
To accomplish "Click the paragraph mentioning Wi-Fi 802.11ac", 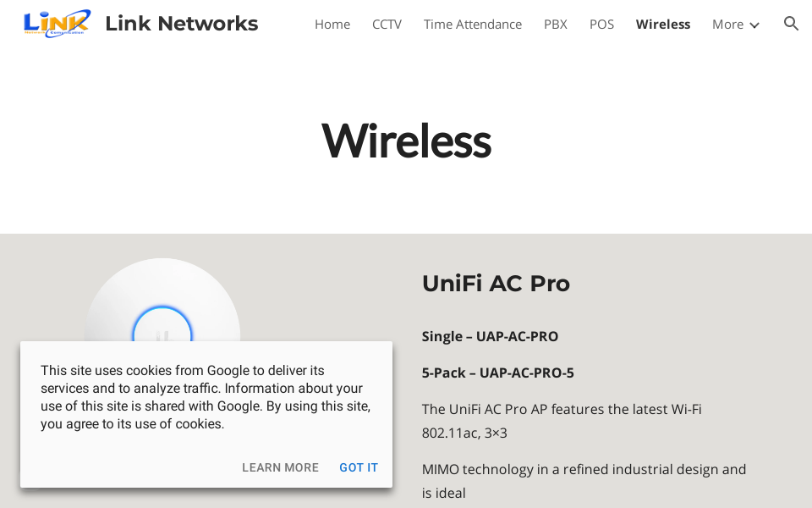I will (x=561, y=421).
